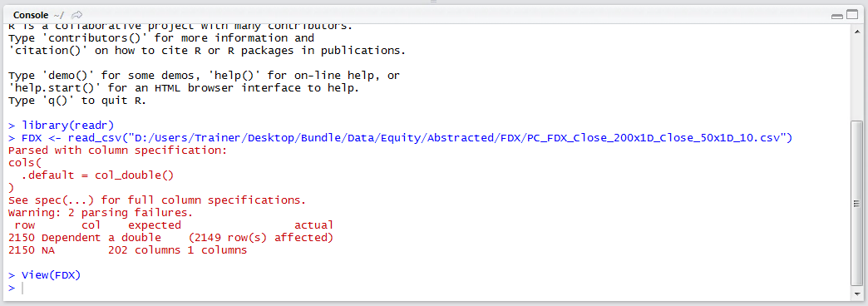Click the library(readr) command line
Viewport: 868px width, 306px height.
click(62, 125)
